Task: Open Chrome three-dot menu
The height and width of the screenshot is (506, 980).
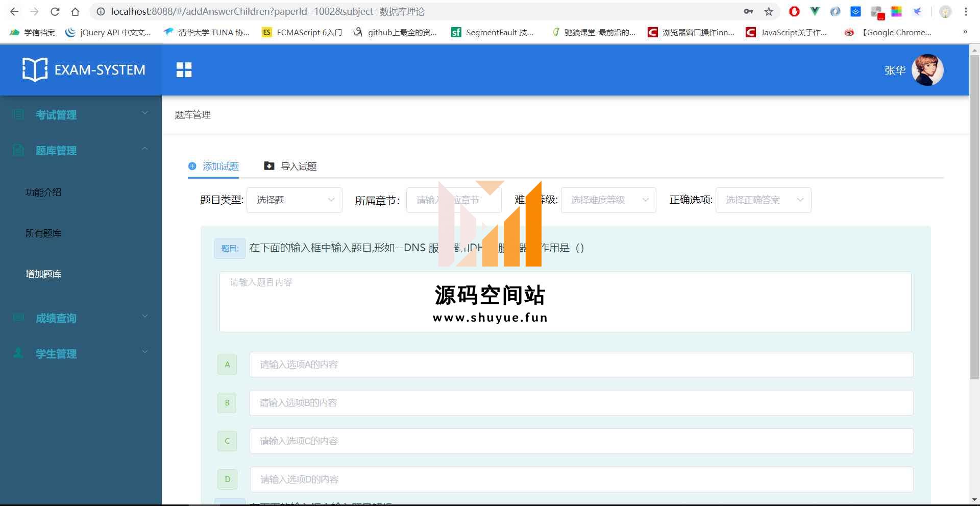Action: pos(966,11)
